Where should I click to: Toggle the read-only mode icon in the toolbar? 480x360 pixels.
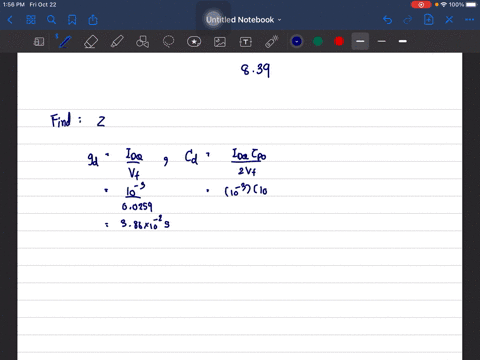pyautogui.click(x=39, y=42)
